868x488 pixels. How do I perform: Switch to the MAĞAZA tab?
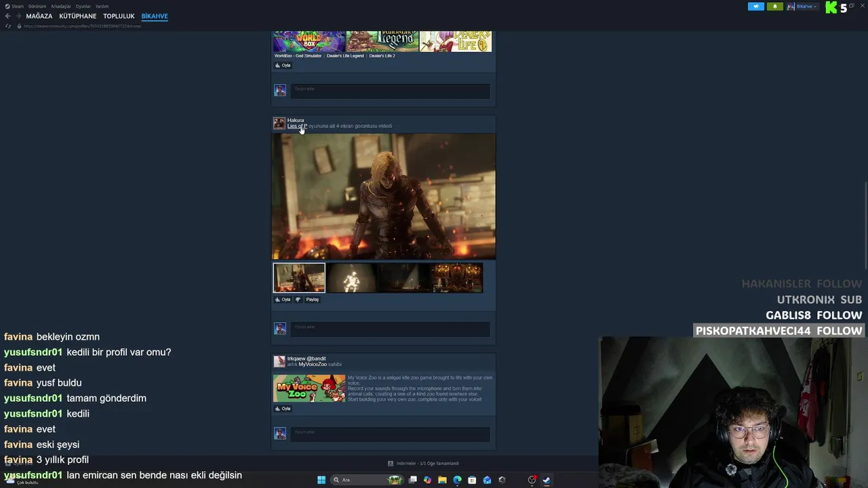[39, 16]
